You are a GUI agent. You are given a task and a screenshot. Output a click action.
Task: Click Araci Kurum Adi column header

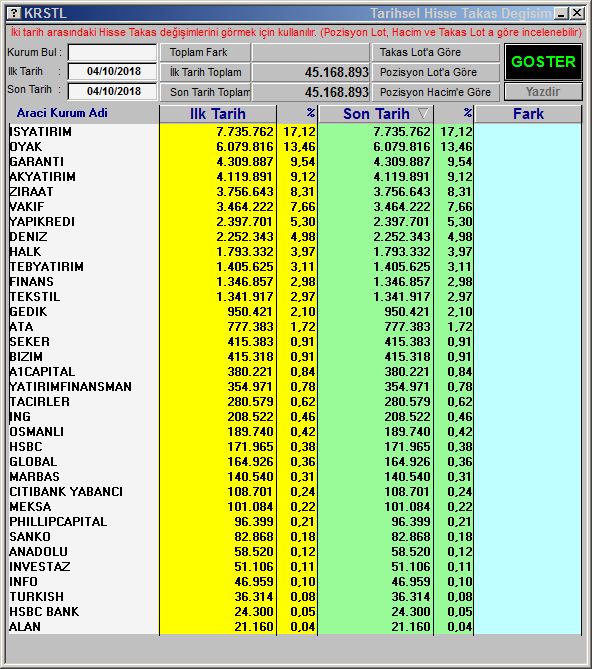pyautogui.click(x=62, y=113)
